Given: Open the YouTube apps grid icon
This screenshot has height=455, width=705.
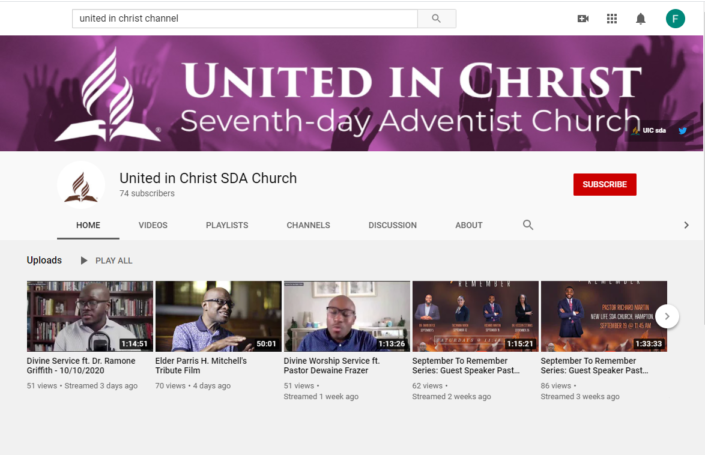Looking at the screenshot, I should click(x=611, y=18).
